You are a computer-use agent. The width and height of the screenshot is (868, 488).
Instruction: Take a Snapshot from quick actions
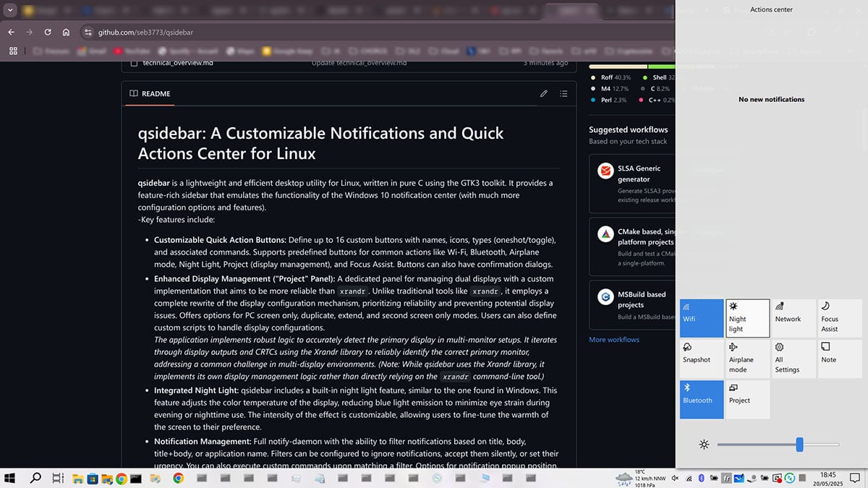pos(702,359)
